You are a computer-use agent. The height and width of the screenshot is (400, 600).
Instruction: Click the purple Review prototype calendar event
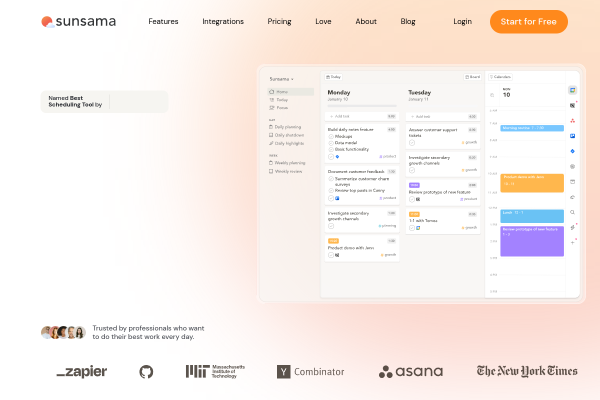click(x=532, y=241)
